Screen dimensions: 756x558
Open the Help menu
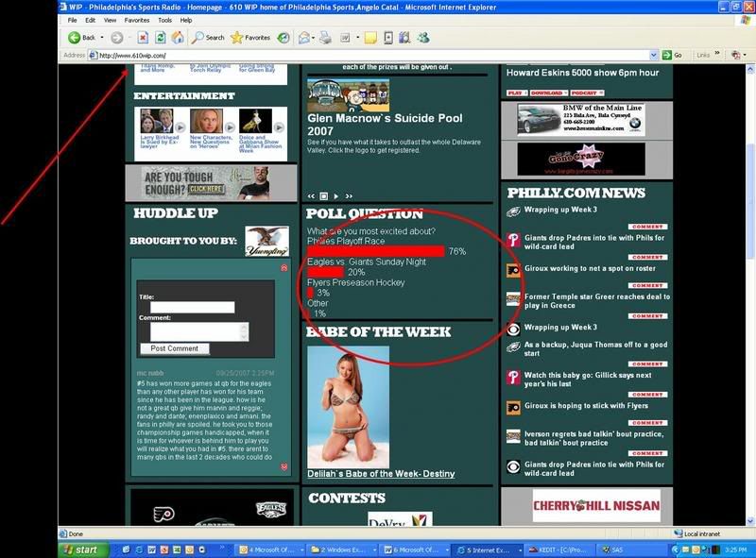(x=186, y=20)
